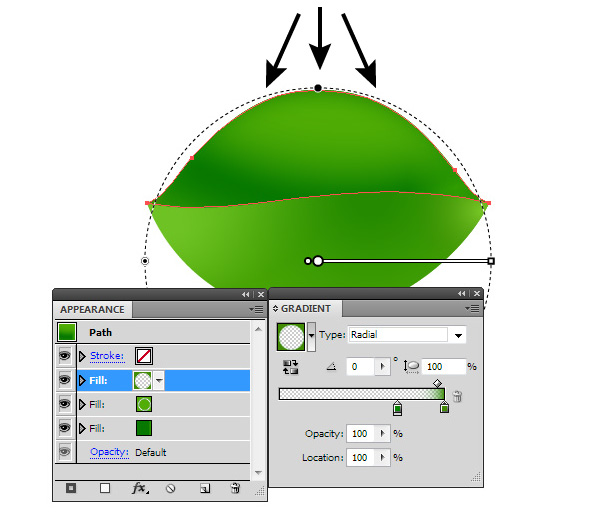
Task: Click the Add New Fill icon
Action: click(105, 488)
